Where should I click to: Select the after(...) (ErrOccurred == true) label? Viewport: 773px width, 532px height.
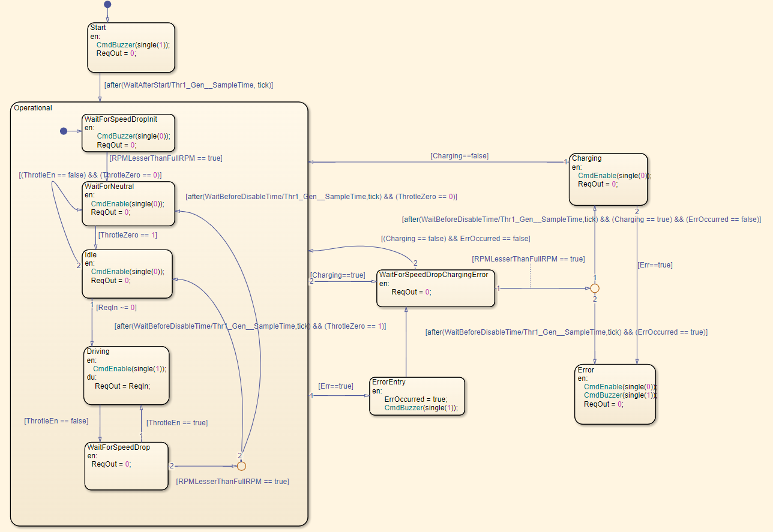(x=567, y=332)
